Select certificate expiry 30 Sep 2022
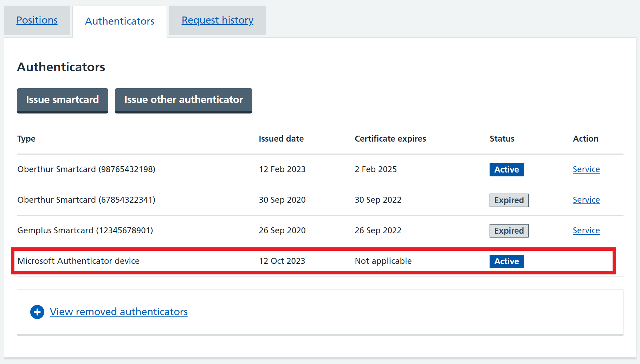The image size is (640, 364). pyautogui.click(x=378, y=200)
